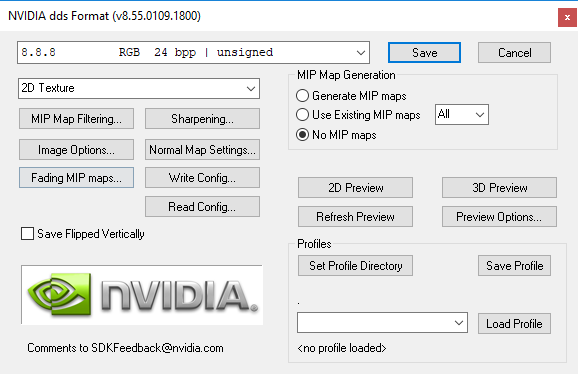Image resolution: width=578 pixels, height=374 pixels.
Task: Open Image Options dialog
Action: 76,150
